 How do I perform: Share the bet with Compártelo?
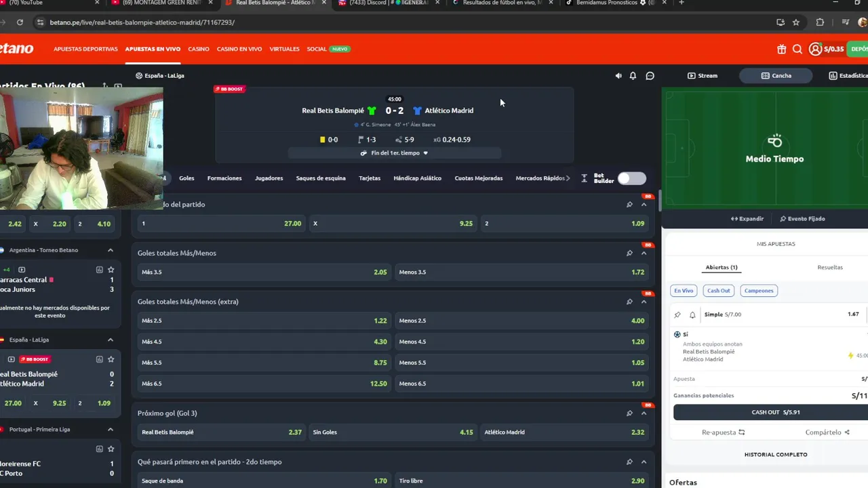pos(827,432)
